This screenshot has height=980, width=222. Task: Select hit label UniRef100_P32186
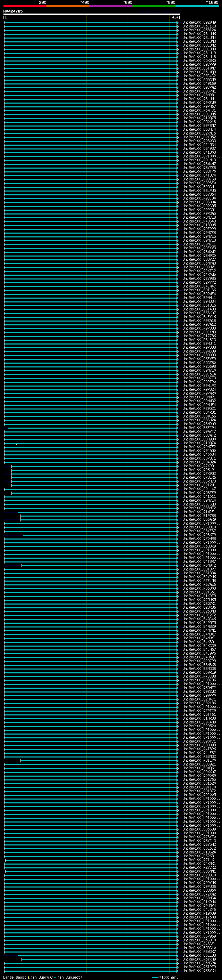tap(199, 703)
